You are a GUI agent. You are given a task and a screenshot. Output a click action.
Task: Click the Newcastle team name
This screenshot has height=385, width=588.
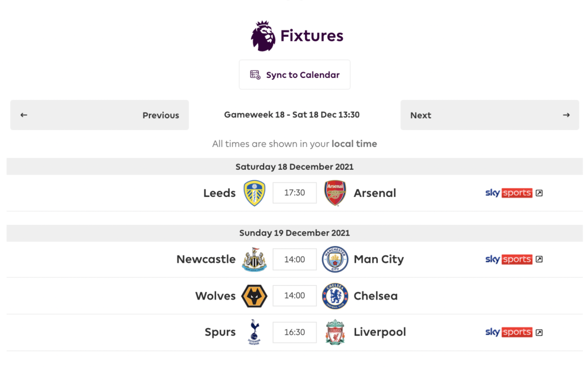pyautogui.click(x=206, y=259)
